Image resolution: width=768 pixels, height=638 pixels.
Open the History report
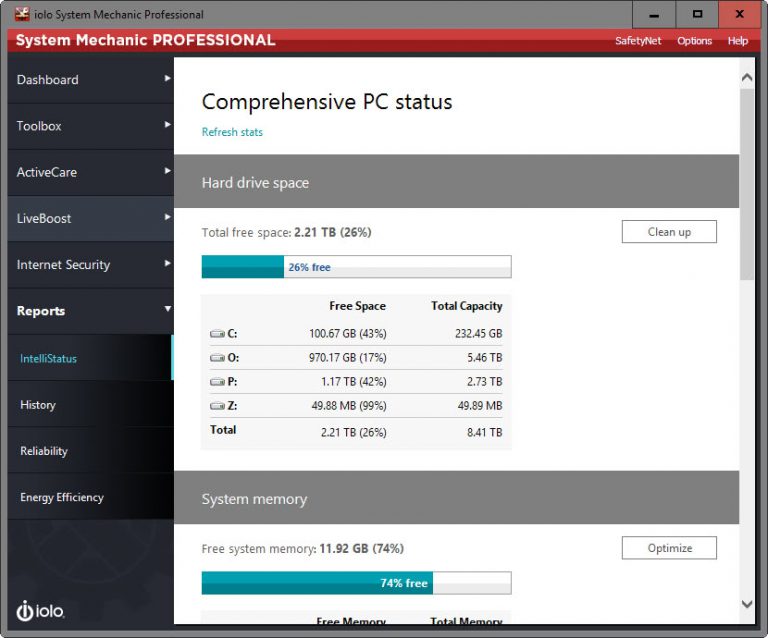click(x=91, y=404)
